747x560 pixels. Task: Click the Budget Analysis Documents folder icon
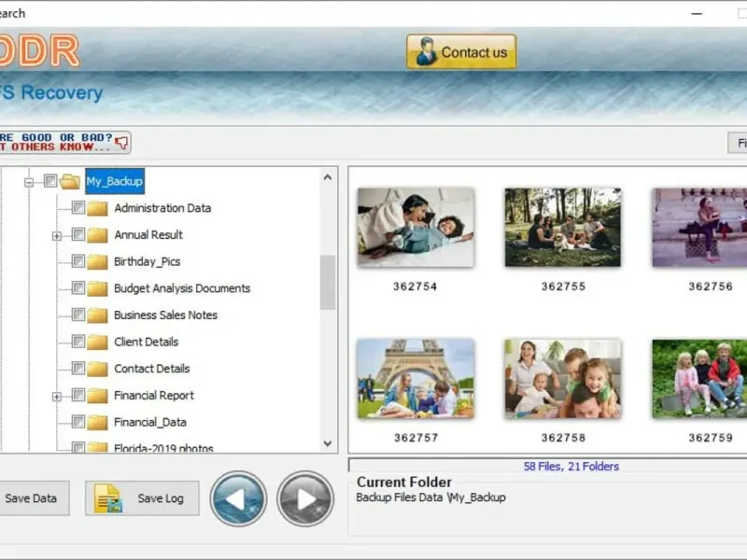coord(98,288)
